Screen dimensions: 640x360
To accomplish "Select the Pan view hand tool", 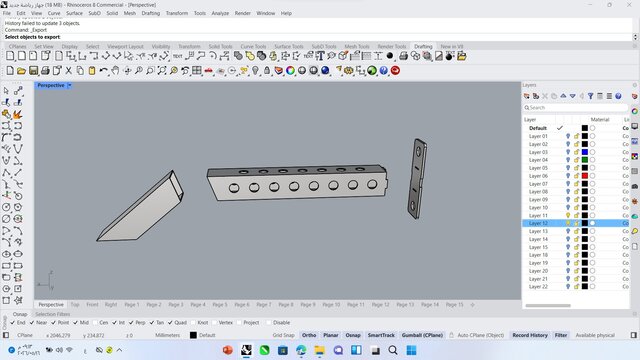I will (x=115, y=71).
